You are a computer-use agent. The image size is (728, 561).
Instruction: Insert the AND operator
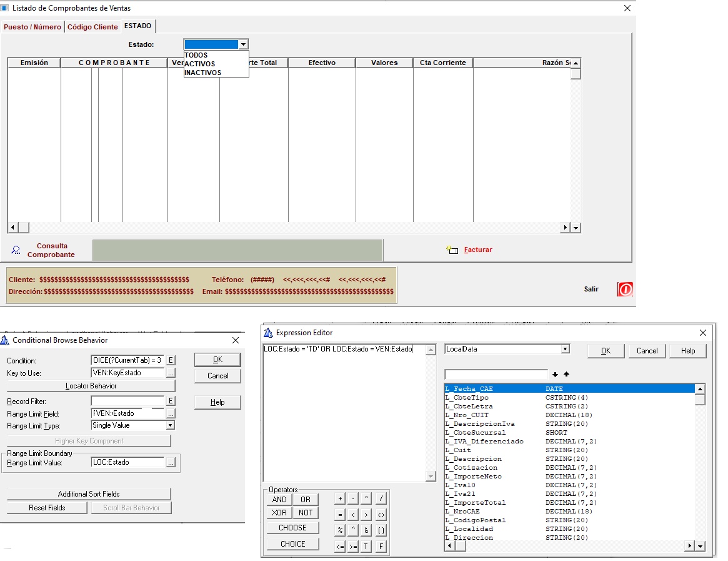coord(279,500)
